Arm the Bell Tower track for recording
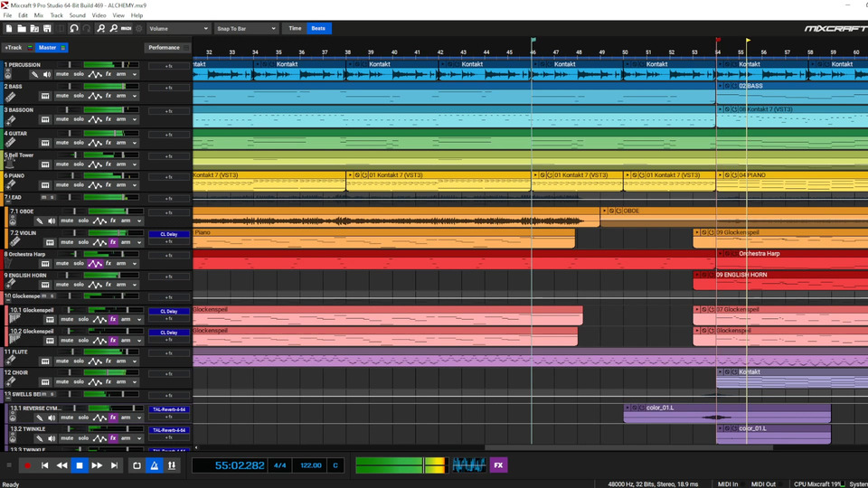Screen dimensions: 868x488 coord(121,164)
